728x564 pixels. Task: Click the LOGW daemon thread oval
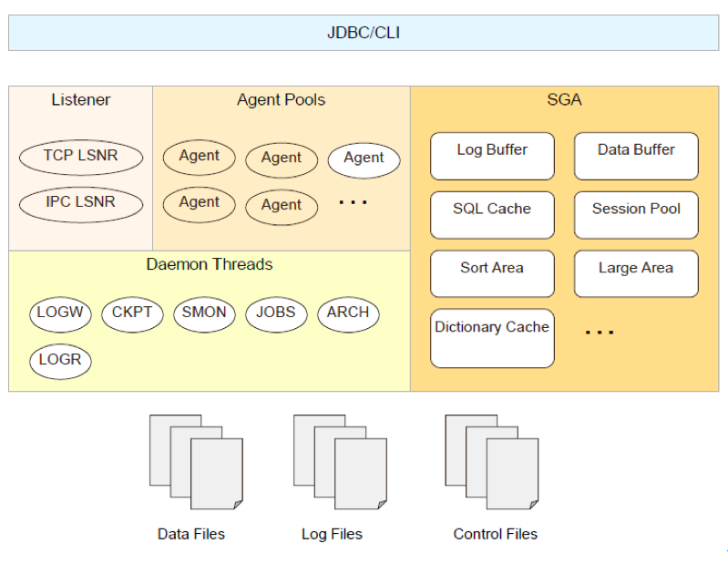60,313
